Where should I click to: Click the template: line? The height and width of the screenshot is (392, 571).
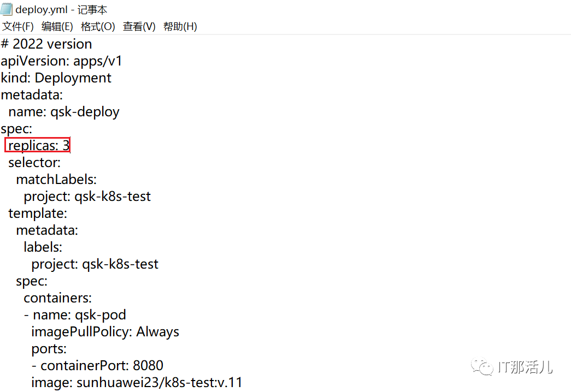38,213
